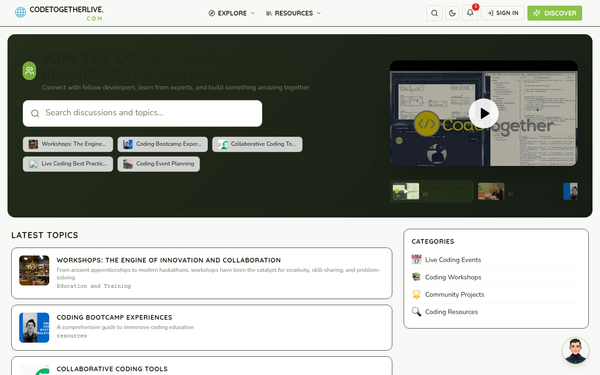Toggle dark mode with moon icon

coord(452,13)
